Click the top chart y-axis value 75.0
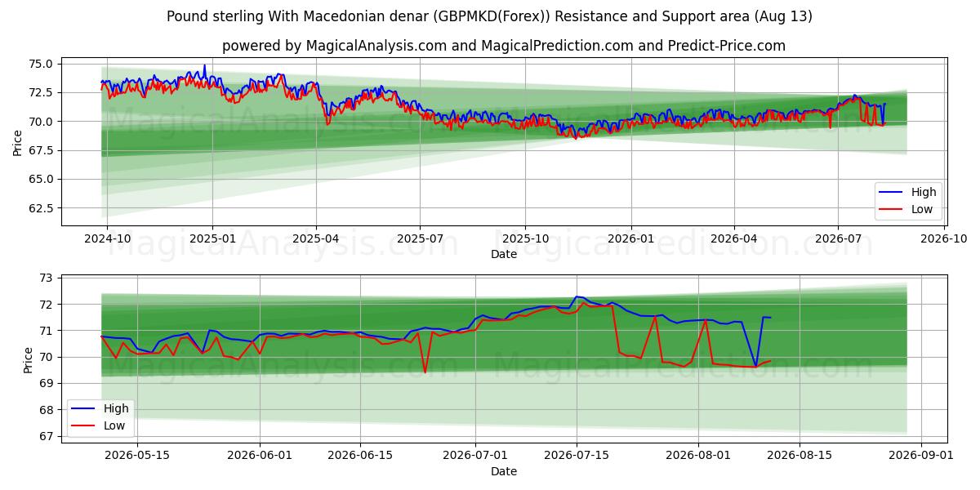 40,64
